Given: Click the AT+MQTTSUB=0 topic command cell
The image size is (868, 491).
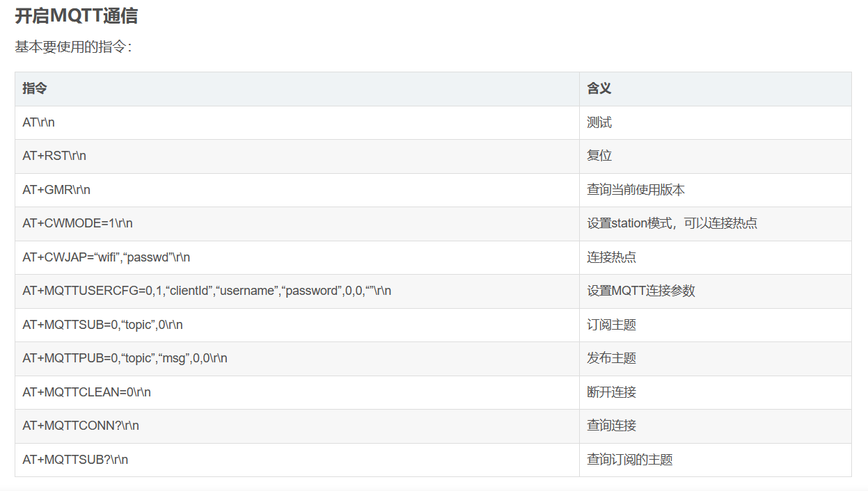Looking at the screenshot, I should (x=102, y=325).
